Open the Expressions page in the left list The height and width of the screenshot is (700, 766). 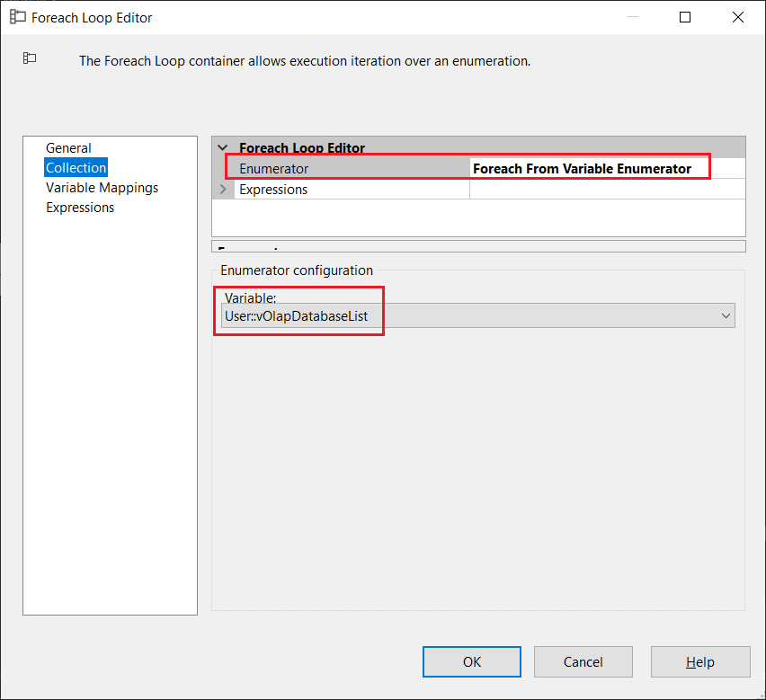[80, 208]
